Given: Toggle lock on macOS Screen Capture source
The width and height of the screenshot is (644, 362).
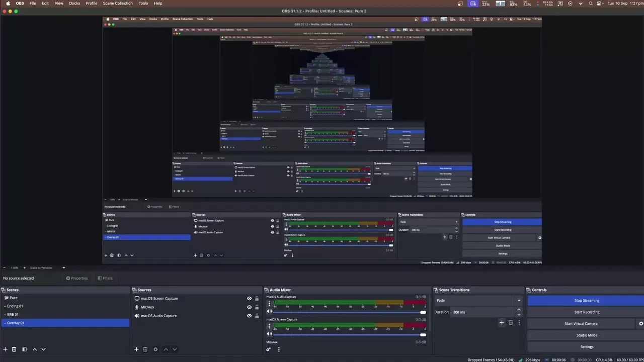Looking at the screenshot, I should [x=257, y=298].
